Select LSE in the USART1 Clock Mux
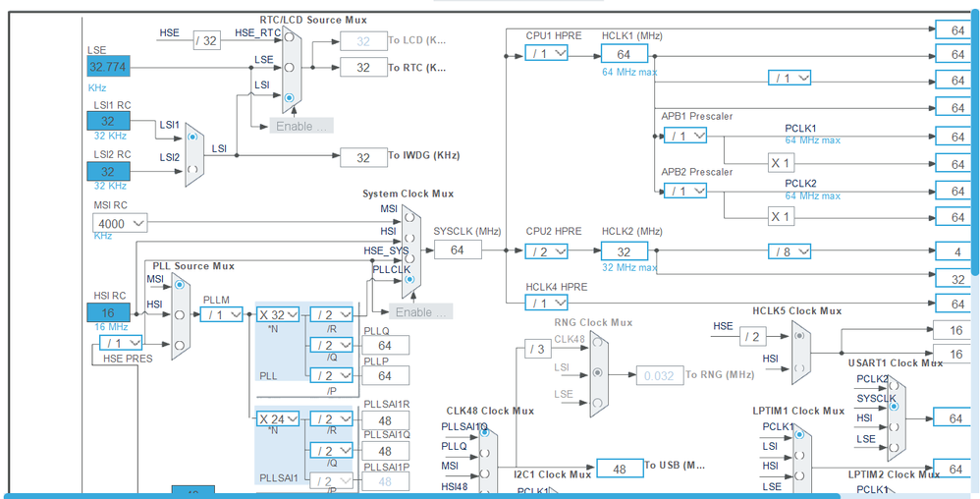The height and width of the screenshot is (499, 980). (894, 447)
